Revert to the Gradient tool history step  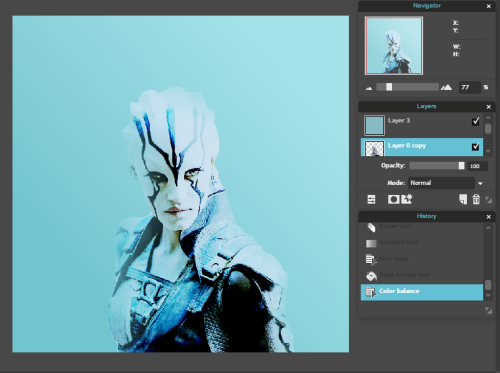click(422, 243)
